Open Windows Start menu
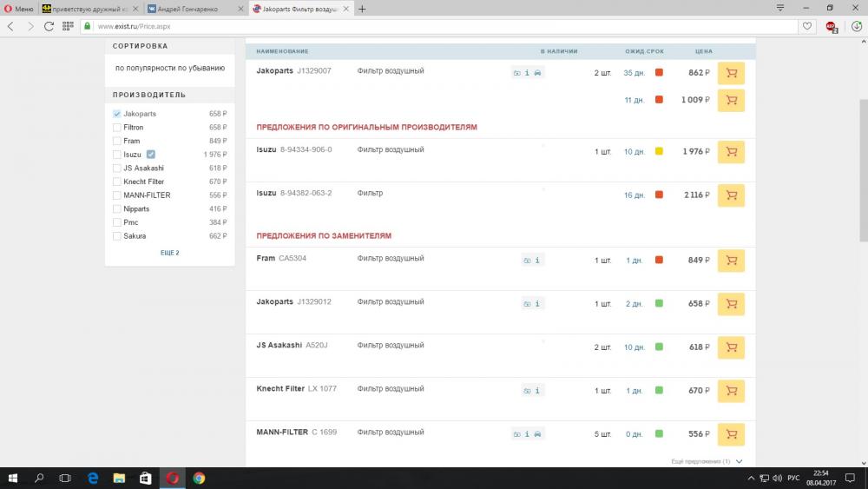Image resolution: width=868 pixels, height=489 pixels. [13, 478]
